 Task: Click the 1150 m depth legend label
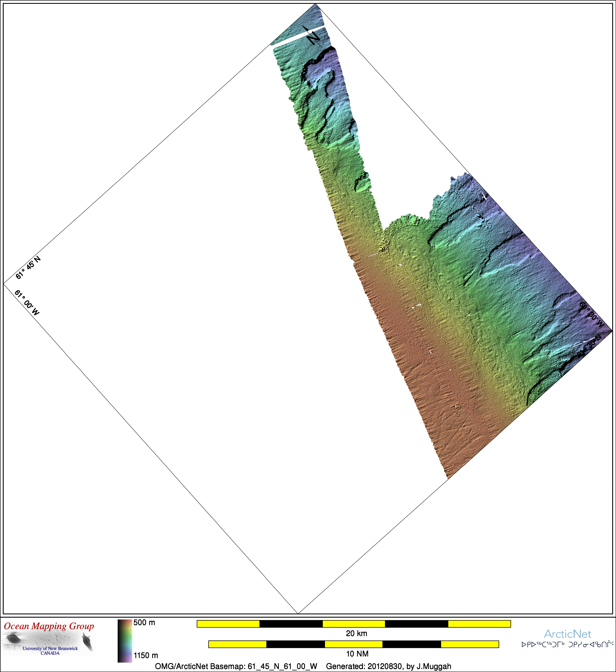coord(146,655)
